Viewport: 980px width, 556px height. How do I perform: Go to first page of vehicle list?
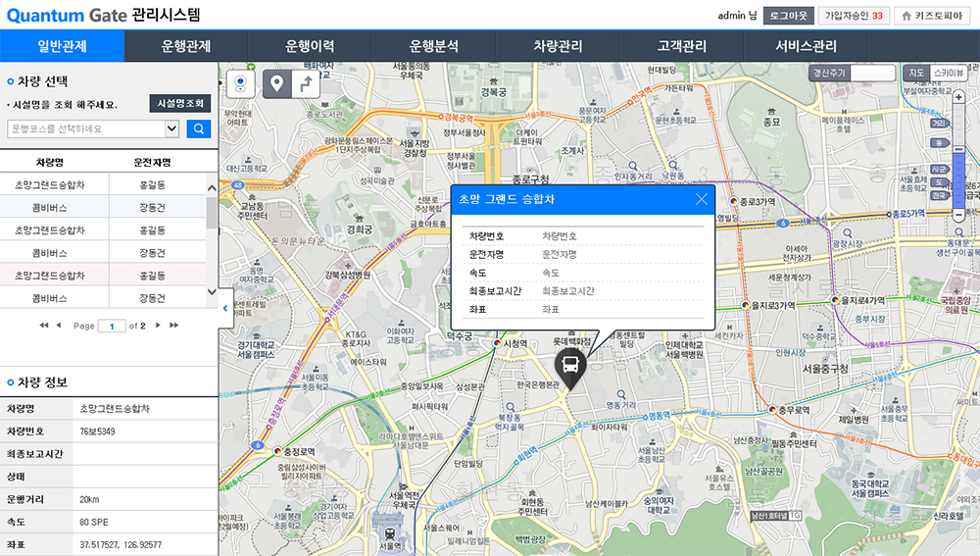pyautogui.click(x=44, y=326)
